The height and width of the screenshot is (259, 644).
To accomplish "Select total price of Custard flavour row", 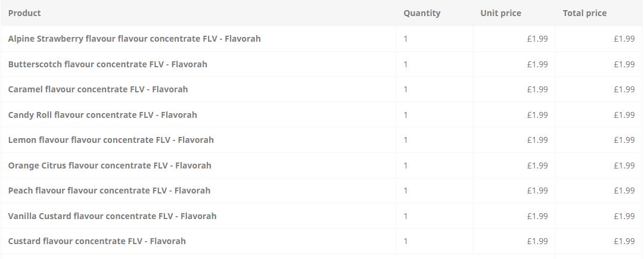I will [x=624, y=241].
